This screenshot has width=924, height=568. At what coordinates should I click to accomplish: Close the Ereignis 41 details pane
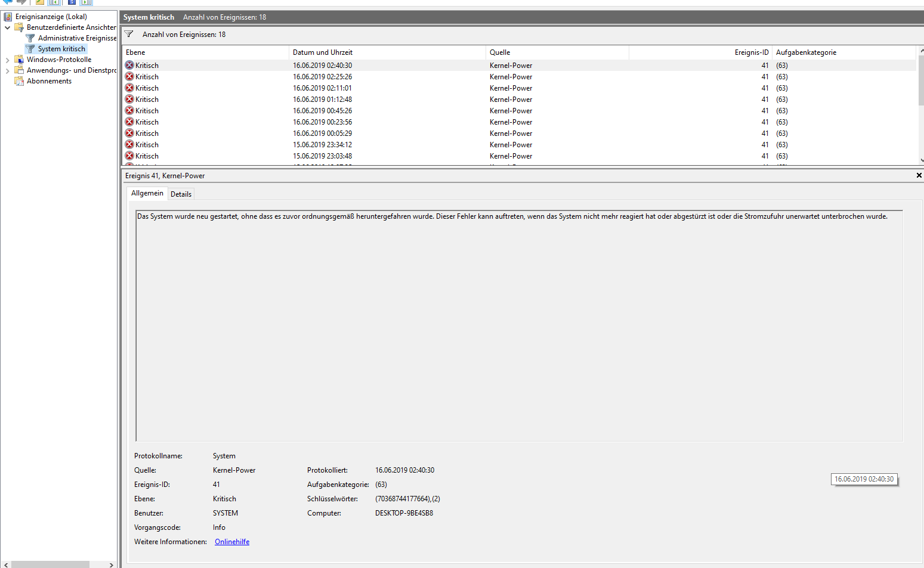coord(919,175)
